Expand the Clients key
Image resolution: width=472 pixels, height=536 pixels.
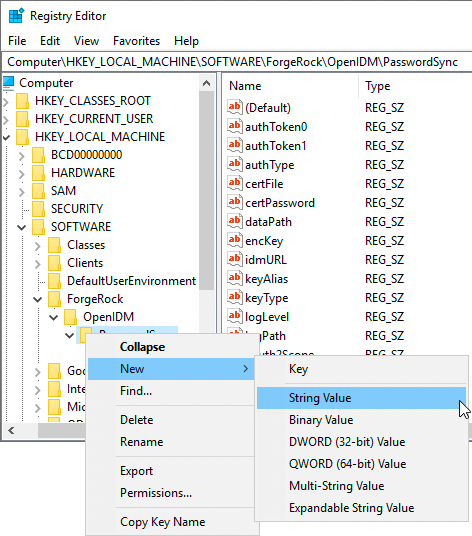[x=38, y=264]
